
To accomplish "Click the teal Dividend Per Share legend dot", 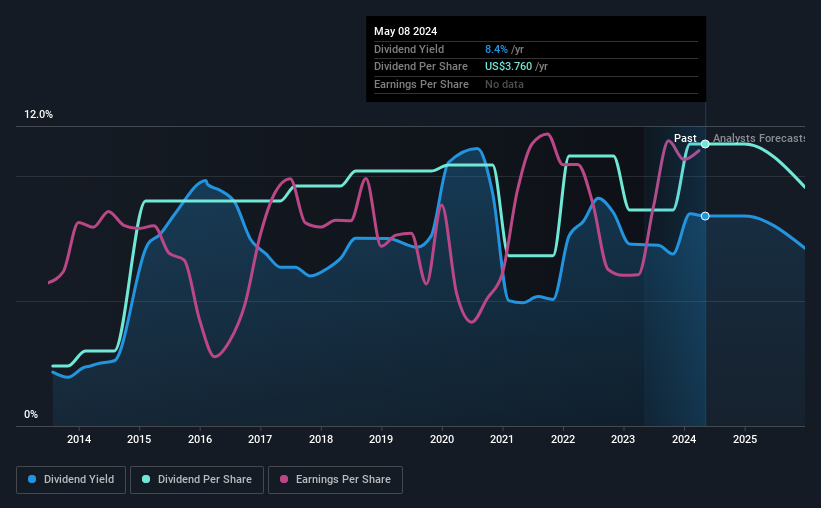I will pos(146,479).
